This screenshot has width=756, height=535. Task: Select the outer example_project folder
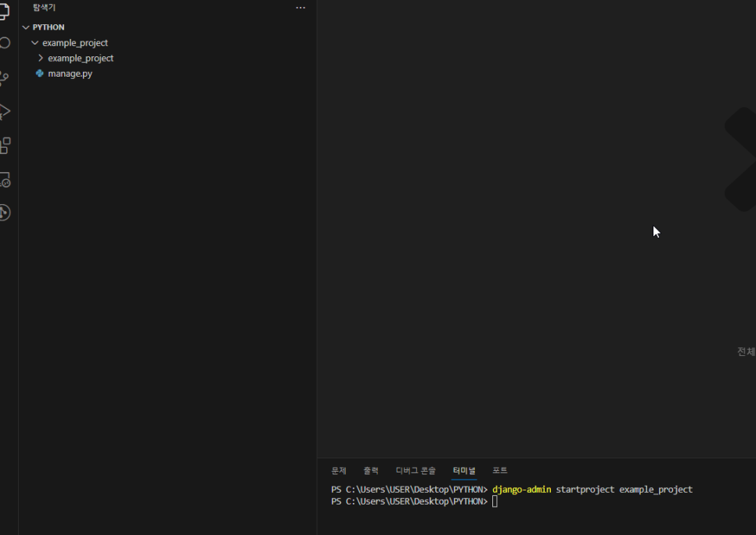(75, 43)
